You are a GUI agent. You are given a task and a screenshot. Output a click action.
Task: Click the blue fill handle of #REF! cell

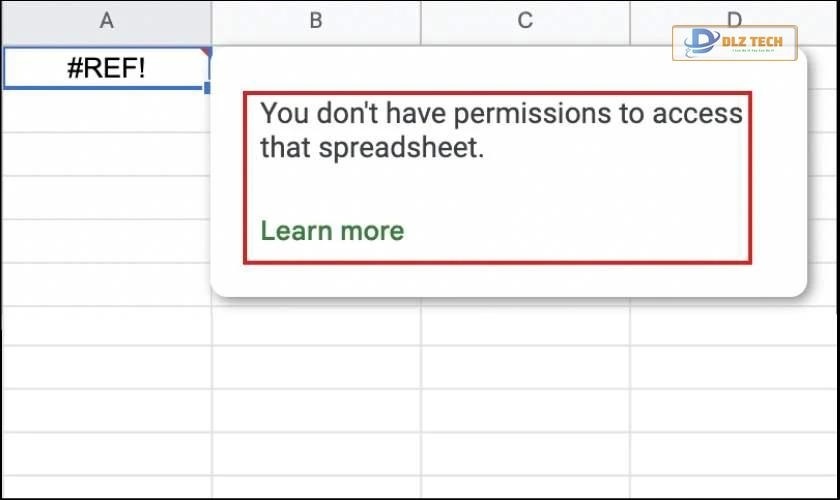coord(208,88)
